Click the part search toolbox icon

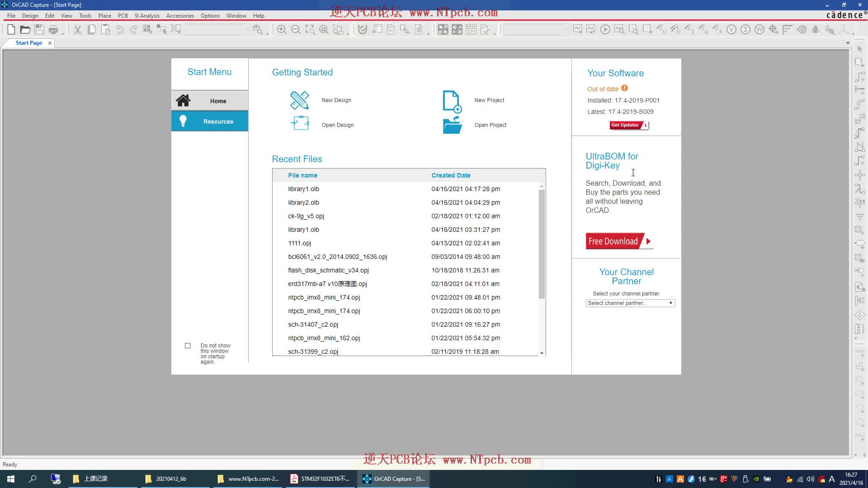(x=258, y=30)
